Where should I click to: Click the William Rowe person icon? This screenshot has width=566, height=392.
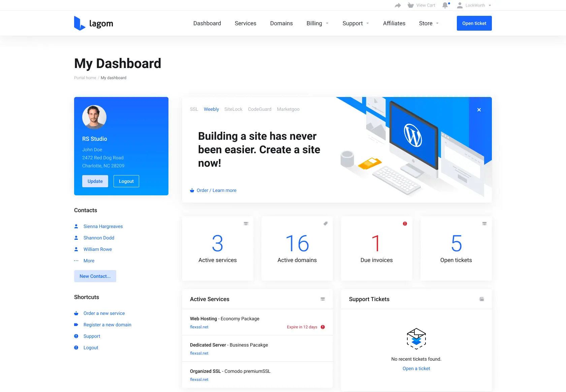pyautogui.click(x=76, y=249)
